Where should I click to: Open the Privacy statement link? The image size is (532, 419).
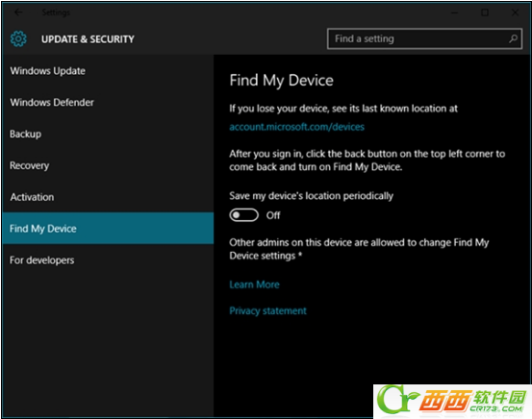click(267, 310)
